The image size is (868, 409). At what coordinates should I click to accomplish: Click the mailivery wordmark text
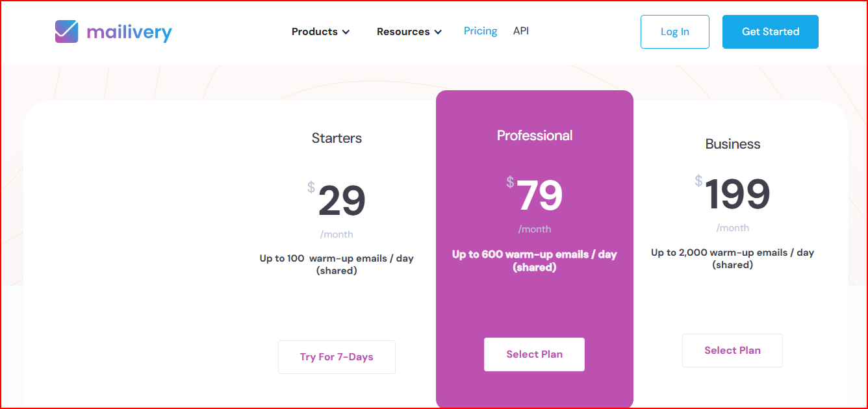click(128, 31)
